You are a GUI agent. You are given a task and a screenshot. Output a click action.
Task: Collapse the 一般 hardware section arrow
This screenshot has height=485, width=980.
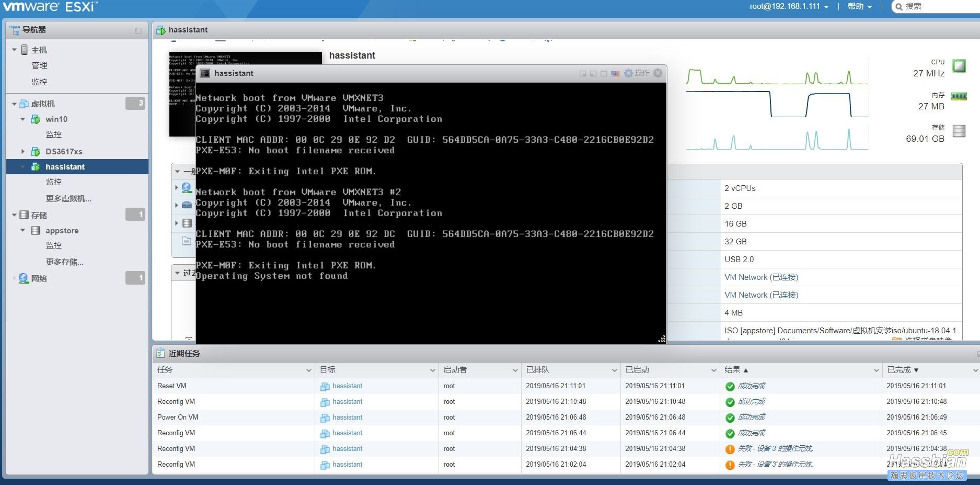[178, 171]
